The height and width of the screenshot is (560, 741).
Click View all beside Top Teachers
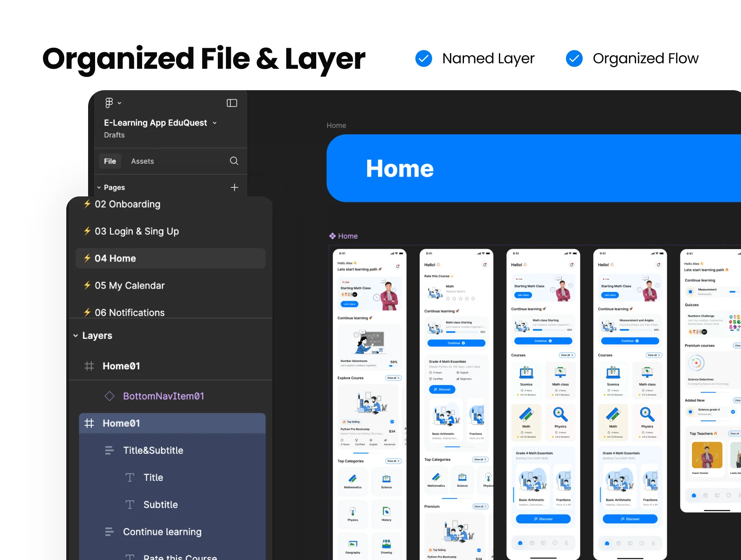point(735,434)
